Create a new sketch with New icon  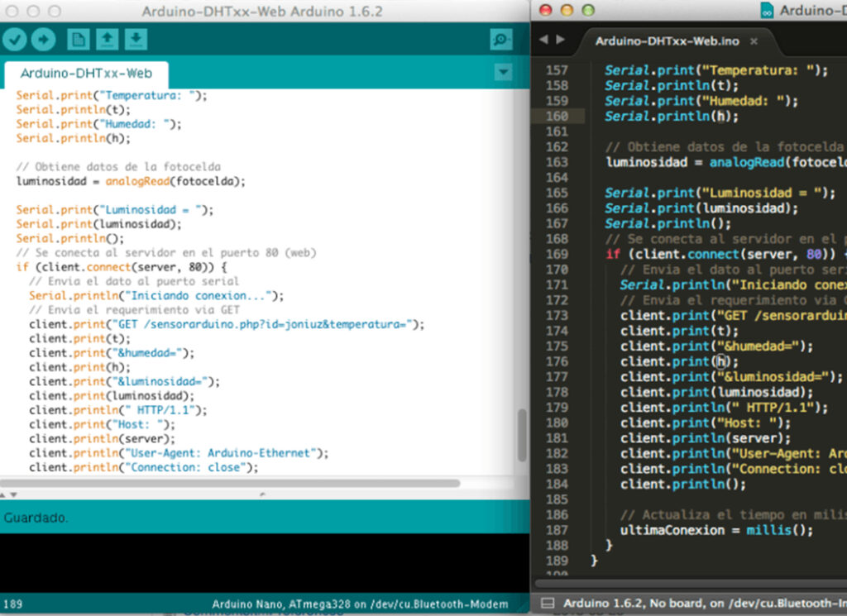pos(78,40)
